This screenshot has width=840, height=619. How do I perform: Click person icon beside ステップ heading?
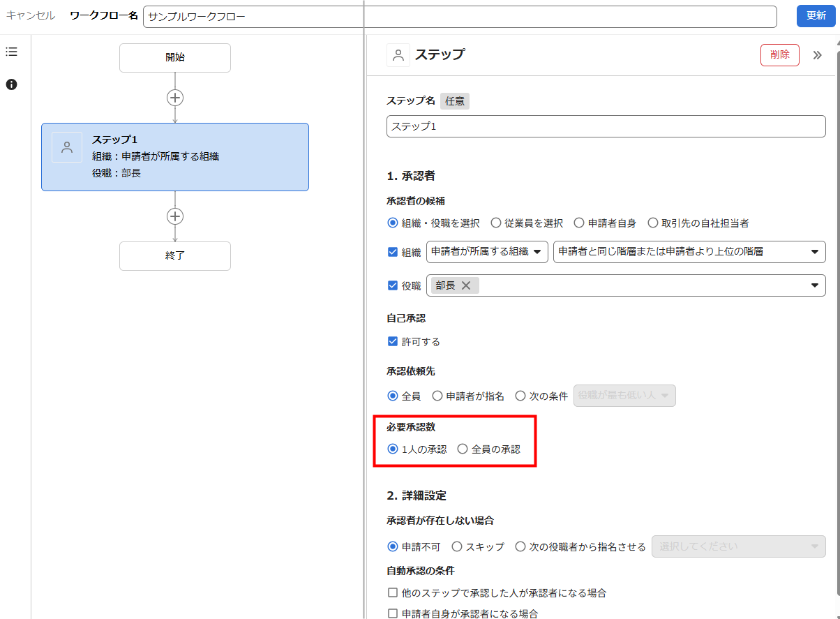(398, 55)
